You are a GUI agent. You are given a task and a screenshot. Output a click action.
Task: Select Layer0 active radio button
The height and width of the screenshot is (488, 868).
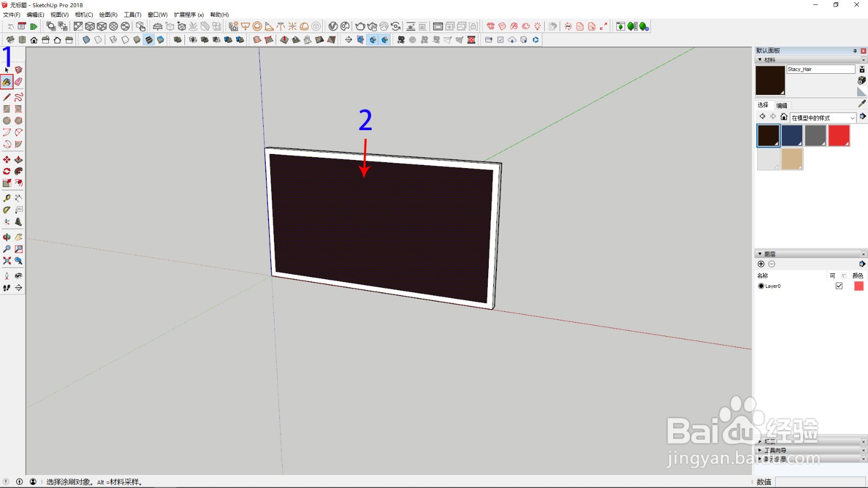pyautogui.click(x=761, y=286)
